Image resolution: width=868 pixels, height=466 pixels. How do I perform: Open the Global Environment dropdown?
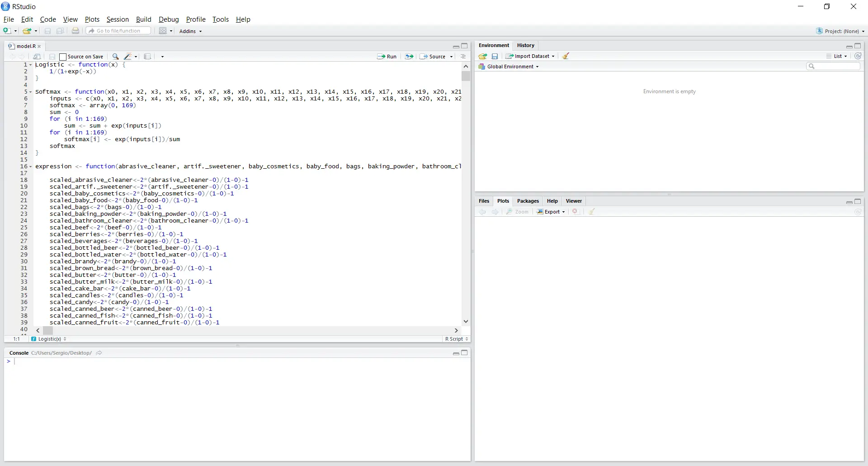513,67
